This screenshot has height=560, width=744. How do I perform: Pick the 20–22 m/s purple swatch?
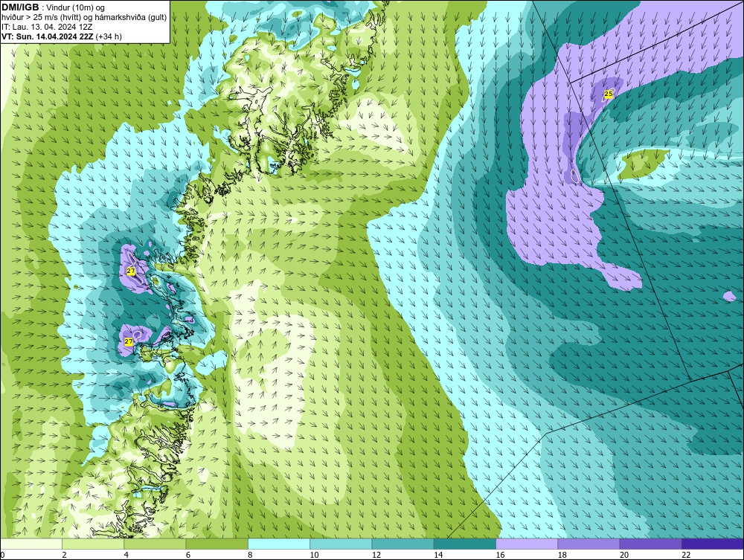pyautogui.click(x=651, y=544)
